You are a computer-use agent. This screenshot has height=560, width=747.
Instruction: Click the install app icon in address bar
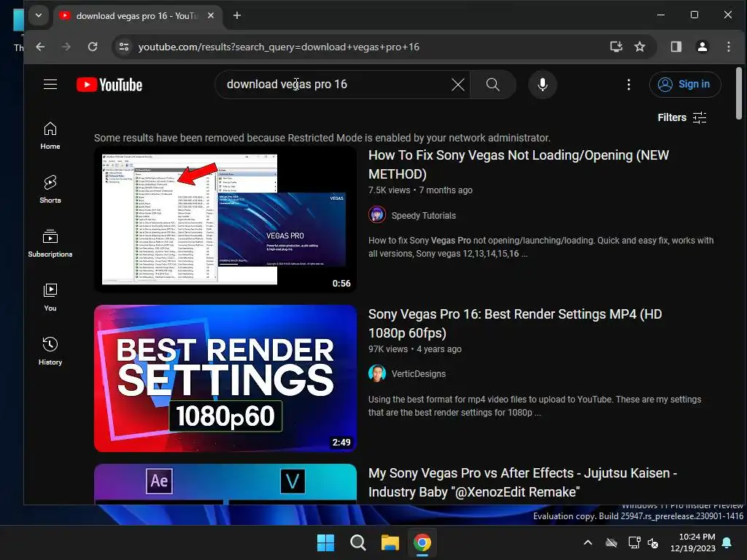616,47
